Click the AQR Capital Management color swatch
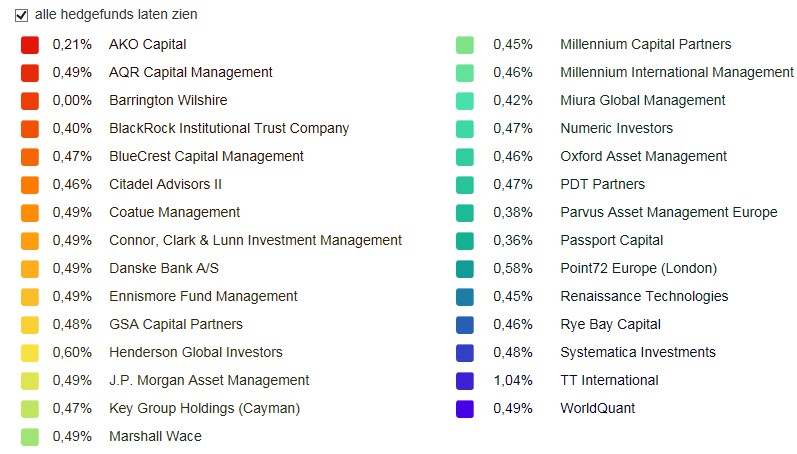 tap(30, 73)
